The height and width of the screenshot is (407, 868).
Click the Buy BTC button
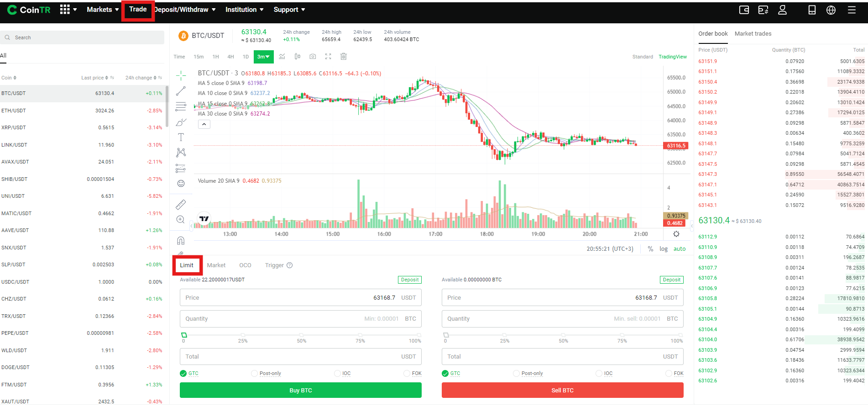[301, 390]
